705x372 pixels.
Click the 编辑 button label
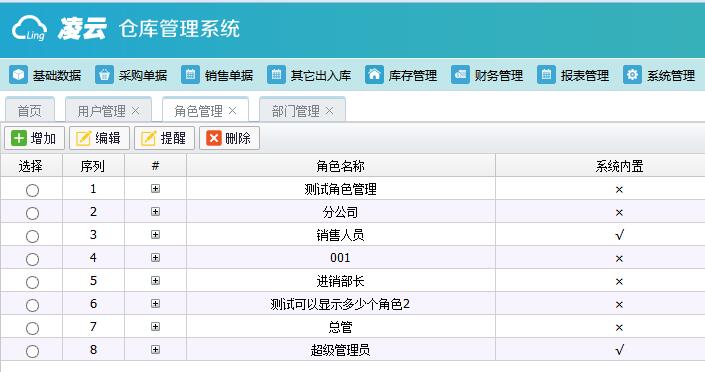(x=108, y=138)
